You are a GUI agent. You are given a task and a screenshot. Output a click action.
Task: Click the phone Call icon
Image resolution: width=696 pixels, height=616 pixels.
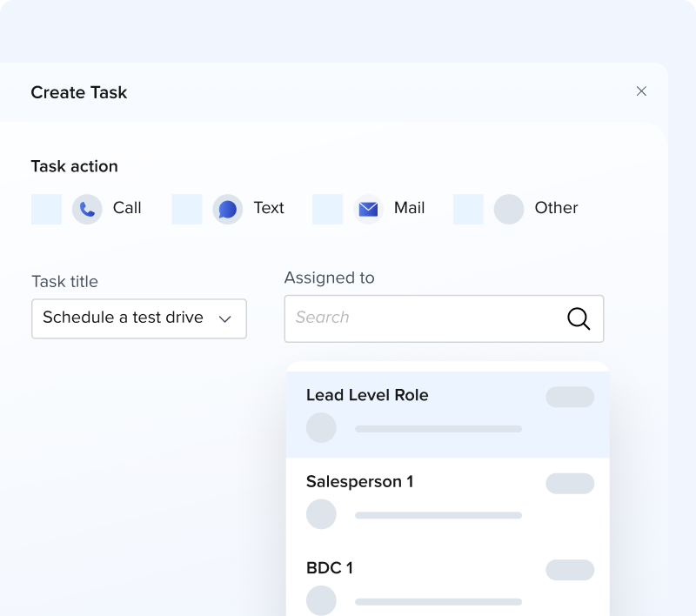click(87, 209)
